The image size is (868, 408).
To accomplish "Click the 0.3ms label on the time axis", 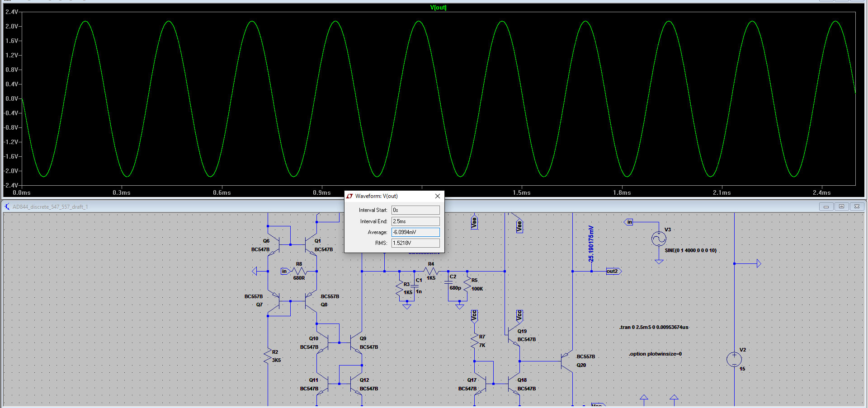I will click(x=122, y=192).
